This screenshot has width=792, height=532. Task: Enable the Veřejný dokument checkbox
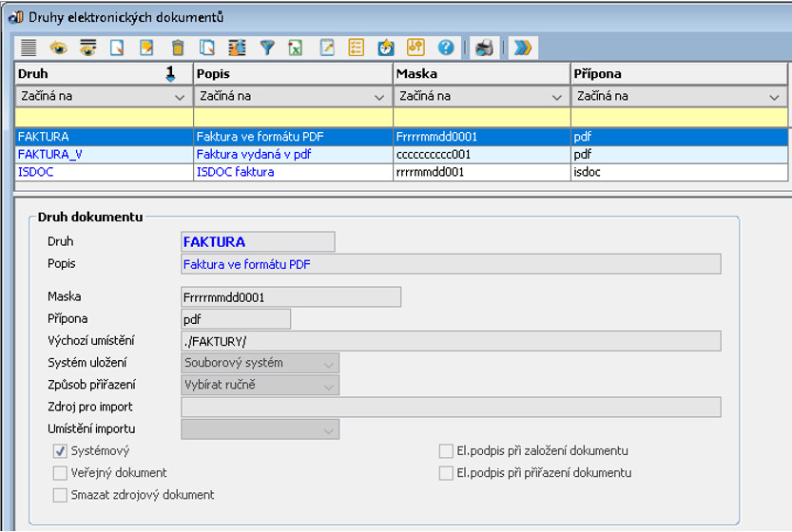click(61, 473)
